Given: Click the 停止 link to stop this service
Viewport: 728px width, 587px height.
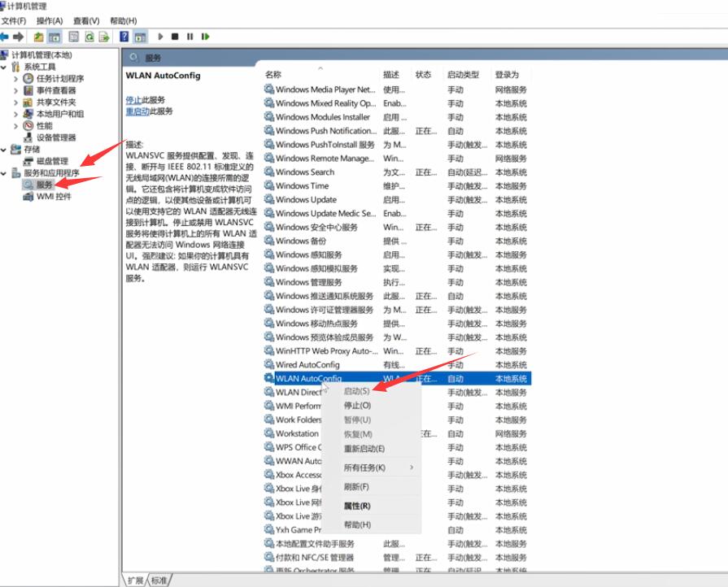Looking at the screenshot, I should 133,100.
